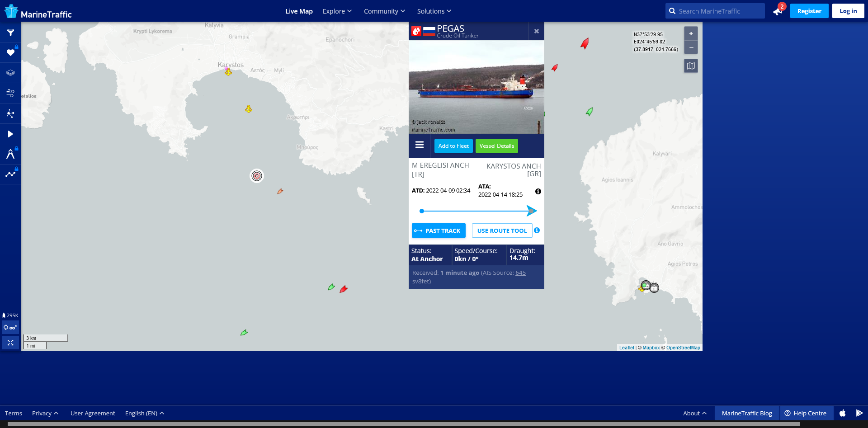This screenshot has height=428, width=868.
Task: Click the voyage progress line arrow
Action: click(x=531, y=211)
